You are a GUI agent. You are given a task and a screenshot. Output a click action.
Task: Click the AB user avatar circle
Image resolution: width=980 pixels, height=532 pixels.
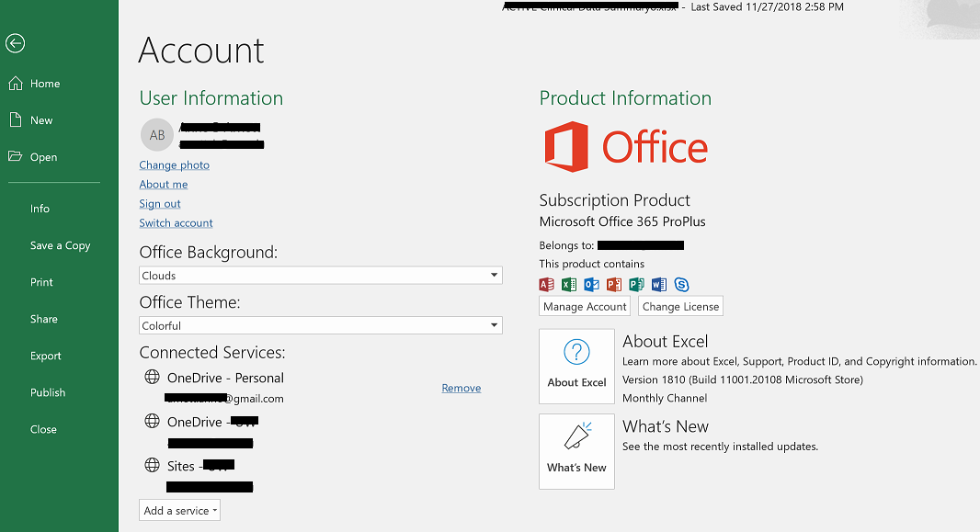click(157, 135)
